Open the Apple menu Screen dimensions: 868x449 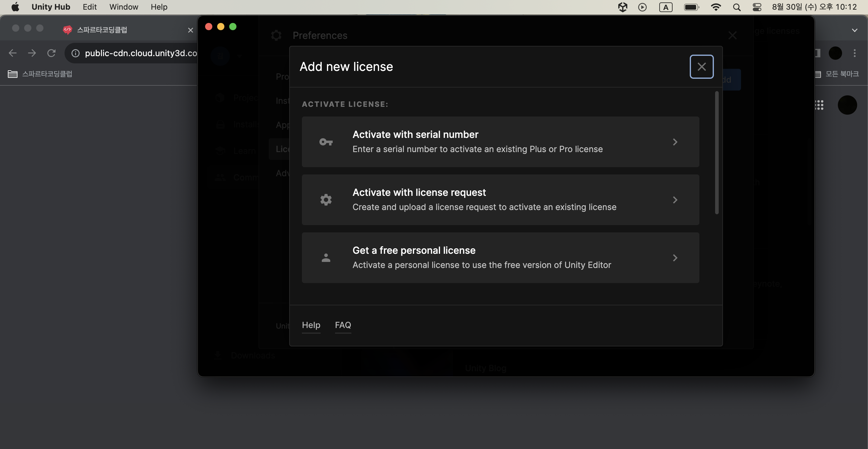coord(15,7)
